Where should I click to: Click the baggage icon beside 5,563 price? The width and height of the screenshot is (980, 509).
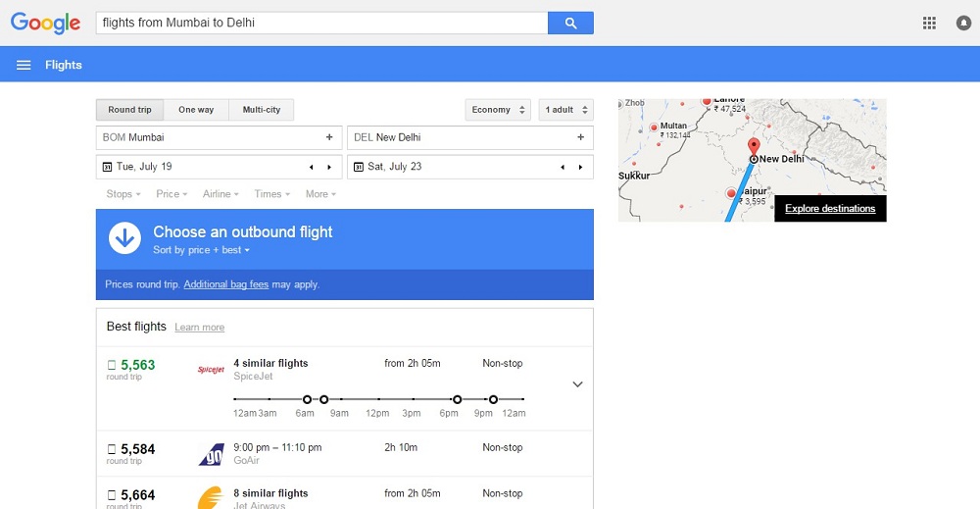tap(112, 365)
